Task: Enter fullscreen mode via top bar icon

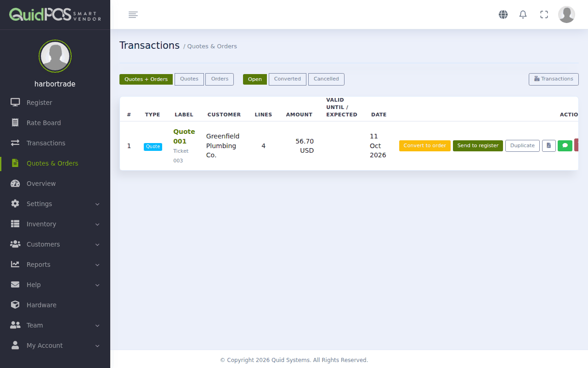Action: click(544, 15)
